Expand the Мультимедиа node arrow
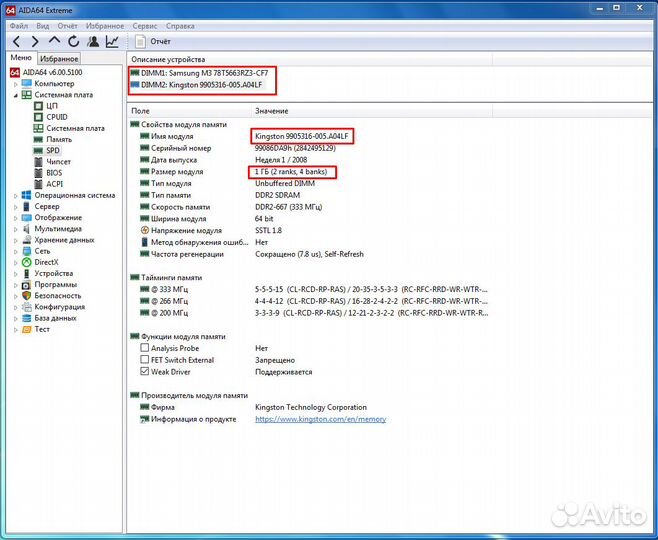Image resolution: width=658 pixels, height=540 pixels. 16,229
